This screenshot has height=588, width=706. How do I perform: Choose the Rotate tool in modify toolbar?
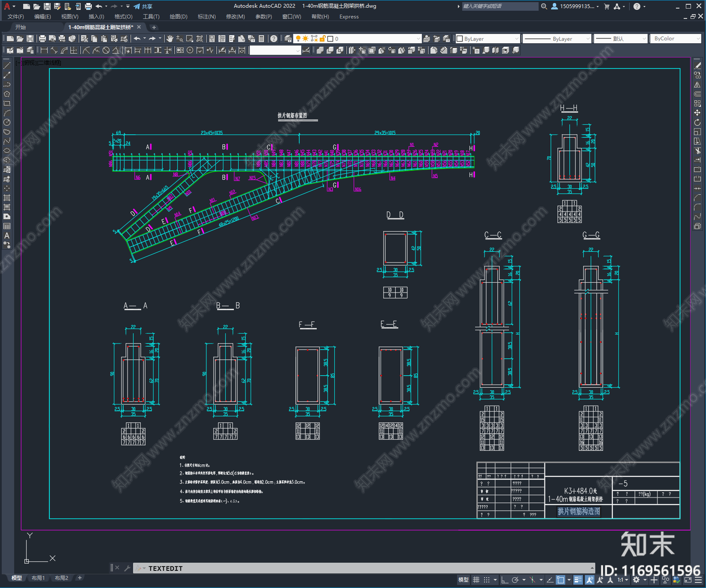698,122
